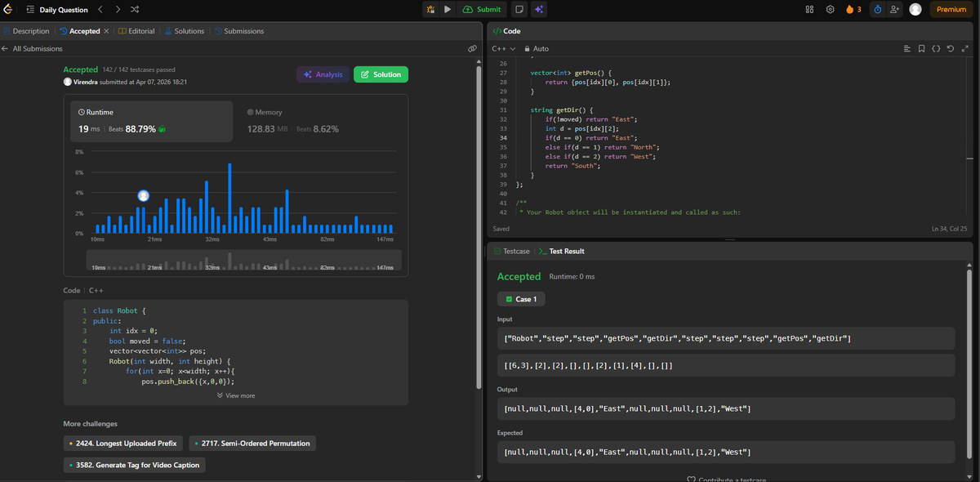Open the notes icon
The image size is (980, 482).
(519, 10)
